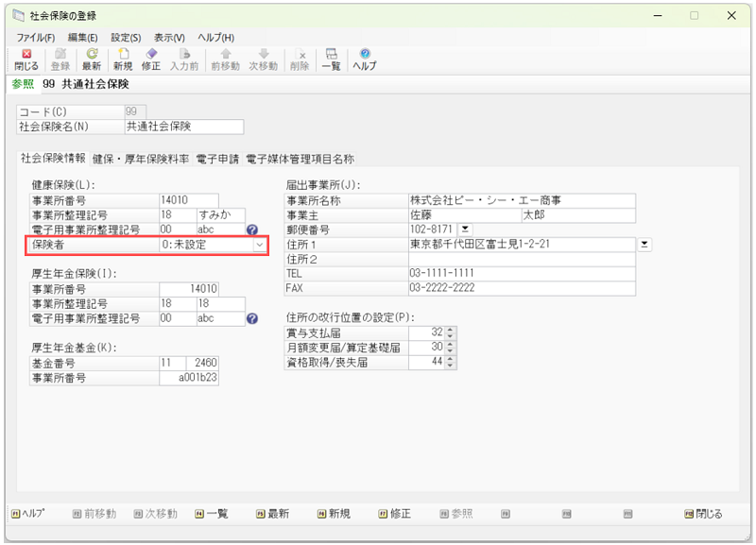Increase the 賞与支払届 value

click(450, 330)
